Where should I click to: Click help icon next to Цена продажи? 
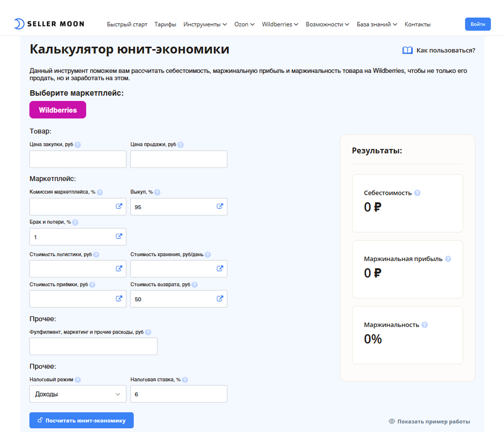click(x=180, y=145)
